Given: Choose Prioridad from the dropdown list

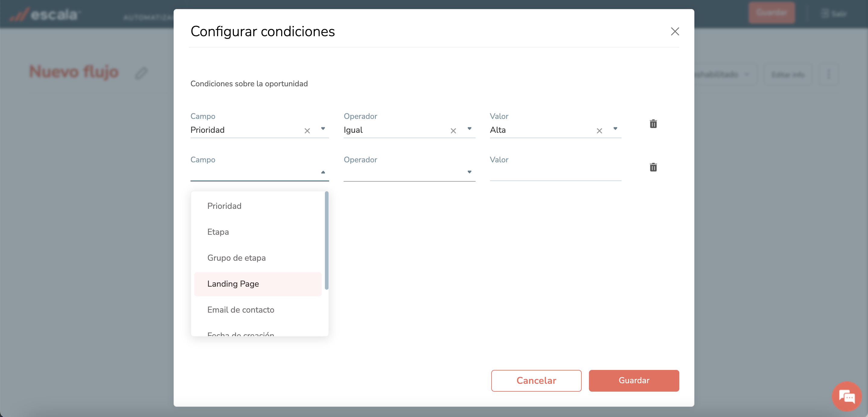Looking at the screenshot, I should (x=258, y=206).
